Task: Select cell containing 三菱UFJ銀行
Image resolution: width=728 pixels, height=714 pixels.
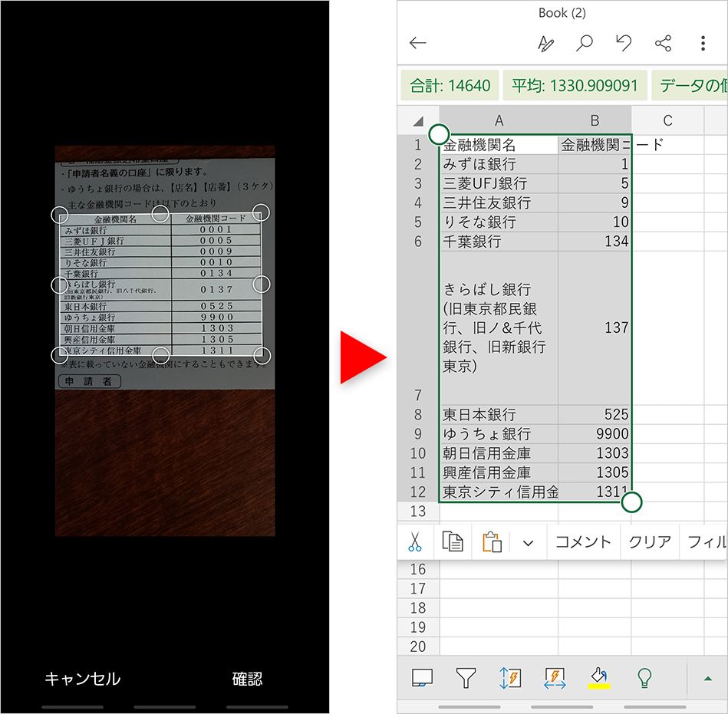Action: click(499, 183)
